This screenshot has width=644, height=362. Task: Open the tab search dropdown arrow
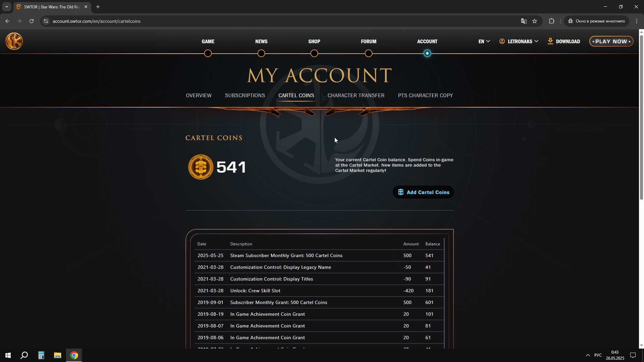coord(7,7)
